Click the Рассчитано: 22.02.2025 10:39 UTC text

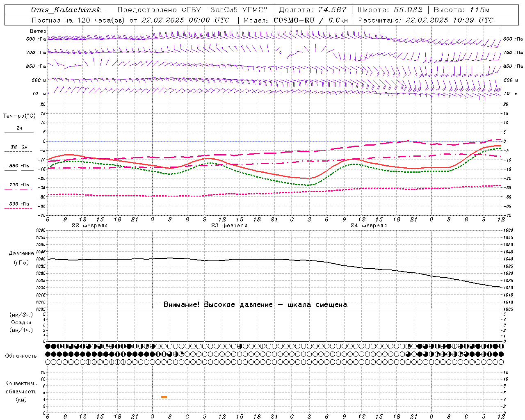[426, 20]
